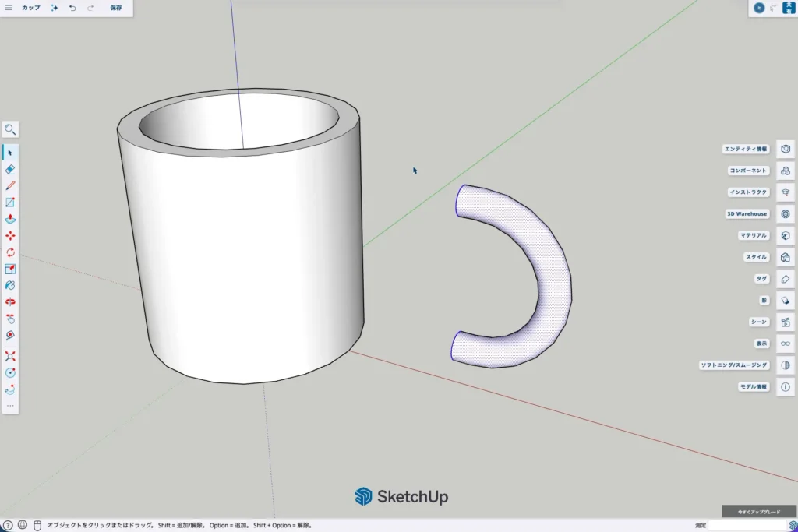Screen dimensions: 798x532
Task: Click the スタイル label
Action: 756,257
